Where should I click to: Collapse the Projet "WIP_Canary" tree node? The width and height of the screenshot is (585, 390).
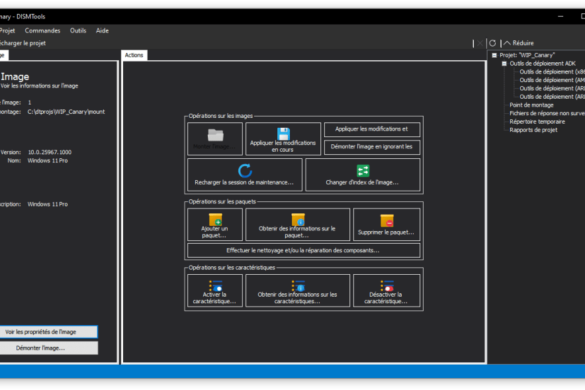(494, 55)
